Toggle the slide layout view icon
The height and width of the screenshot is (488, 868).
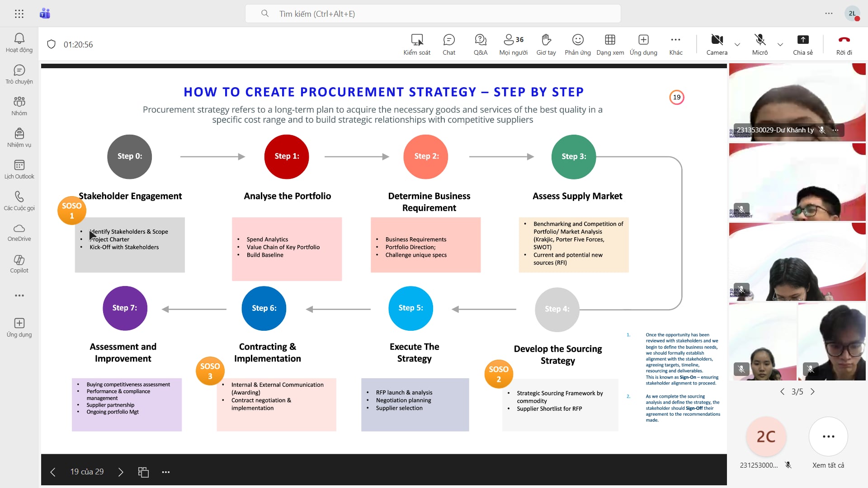coord(143,472)
